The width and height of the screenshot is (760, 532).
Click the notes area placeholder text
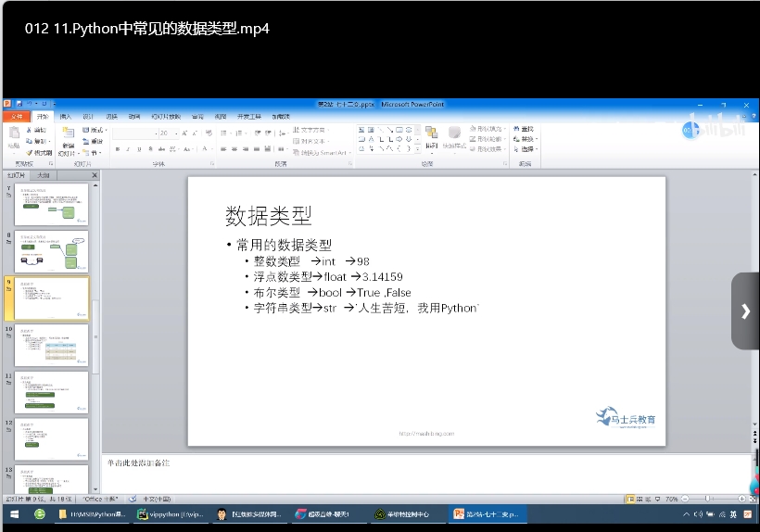point(137,462)
